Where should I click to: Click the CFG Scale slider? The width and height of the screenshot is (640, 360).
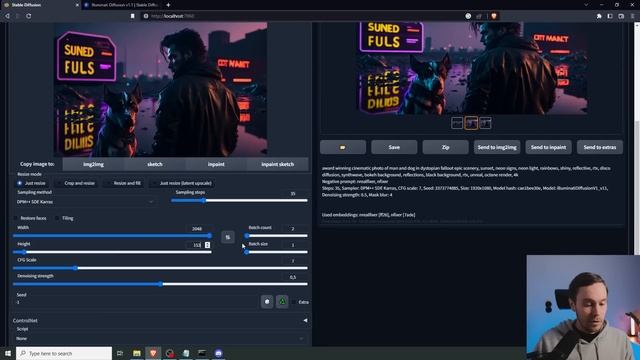click(160, 268)
